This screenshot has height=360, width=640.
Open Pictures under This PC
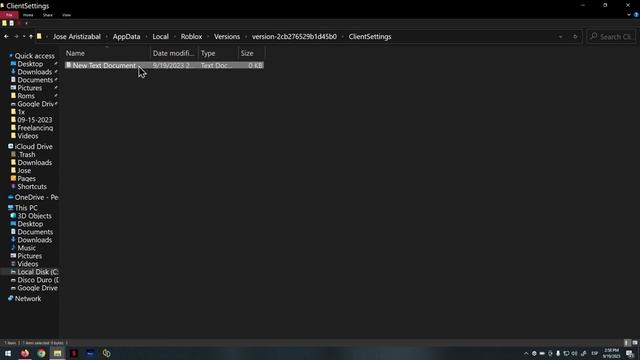(x=29, y=256)
